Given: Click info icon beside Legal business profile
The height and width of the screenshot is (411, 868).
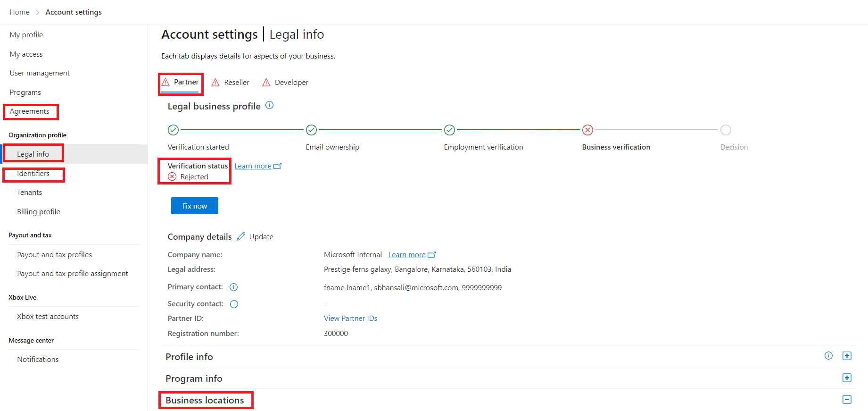Looking at the screenshot, I should [269, 105].
